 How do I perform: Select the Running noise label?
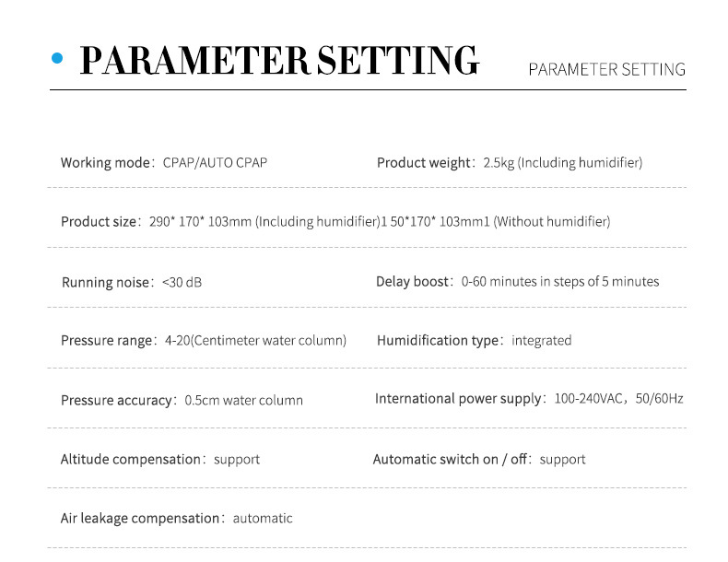click(105, 282)
